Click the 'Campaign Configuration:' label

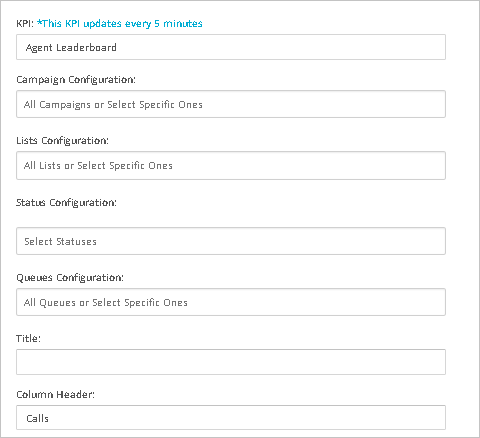76,80
